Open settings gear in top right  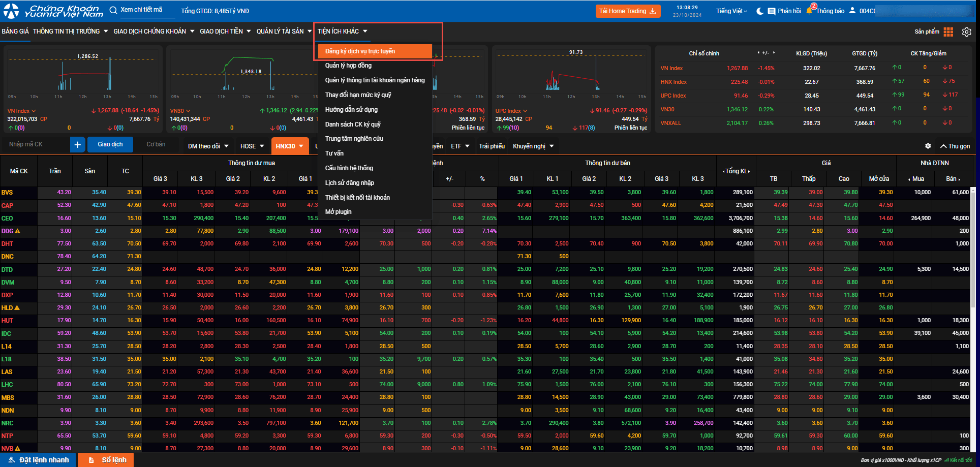click(x=966, y=32)
